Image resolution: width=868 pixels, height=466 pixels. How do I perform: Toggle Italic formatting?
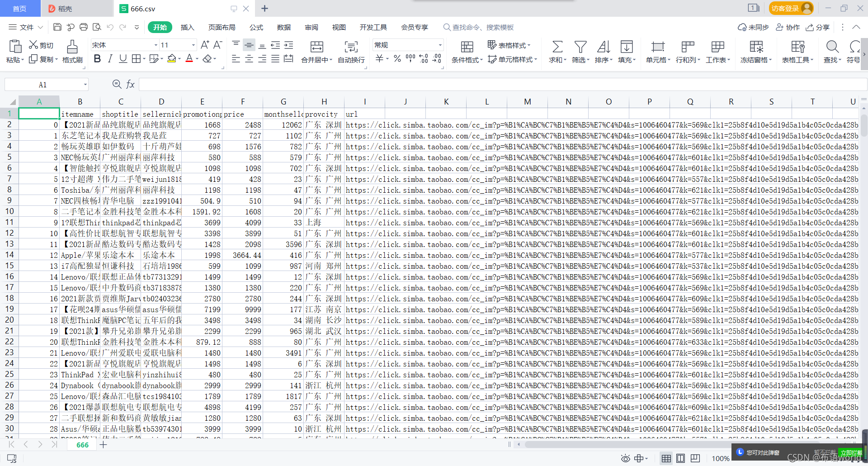pos(110,58)
